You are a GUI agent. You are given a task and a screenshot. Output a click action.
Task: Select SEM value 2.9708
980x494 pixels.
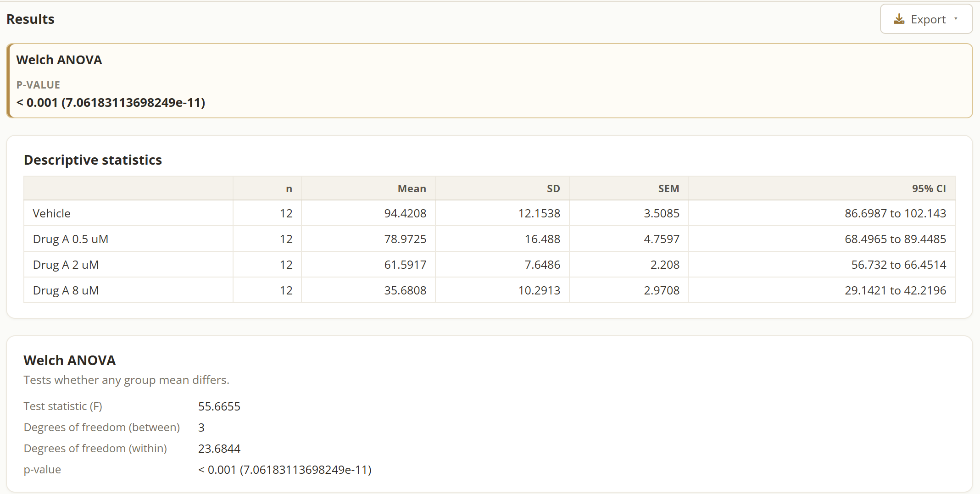coord(662,290)
